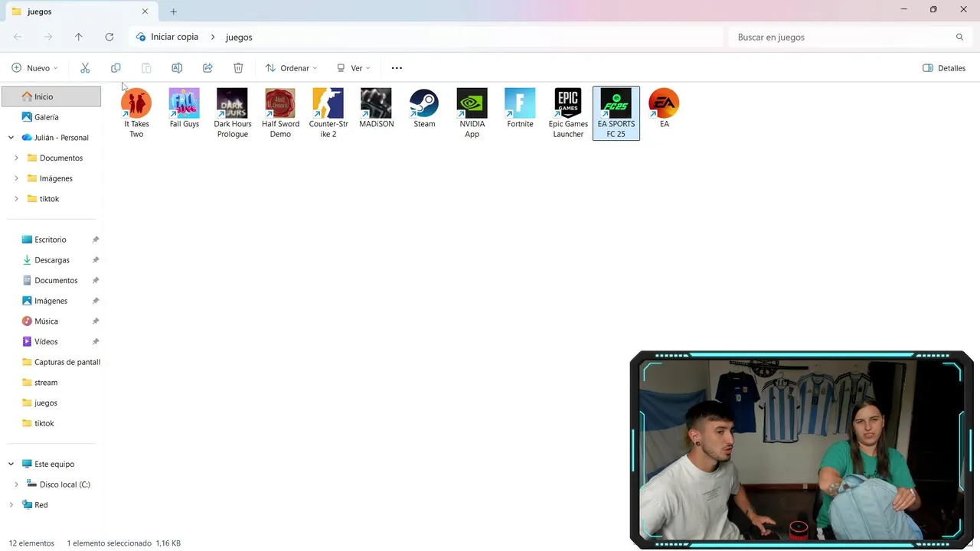Toggle the Detalles details pane
Viewport: 980px width, 551px height.
[944, 68]
